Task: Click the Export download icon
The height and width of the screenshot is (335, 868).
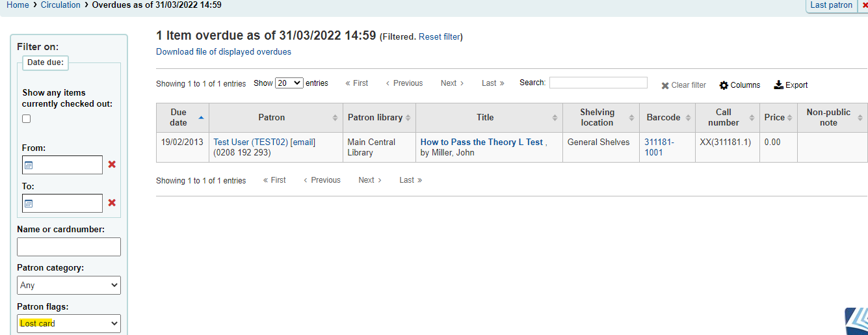Action: coord(778,85)
